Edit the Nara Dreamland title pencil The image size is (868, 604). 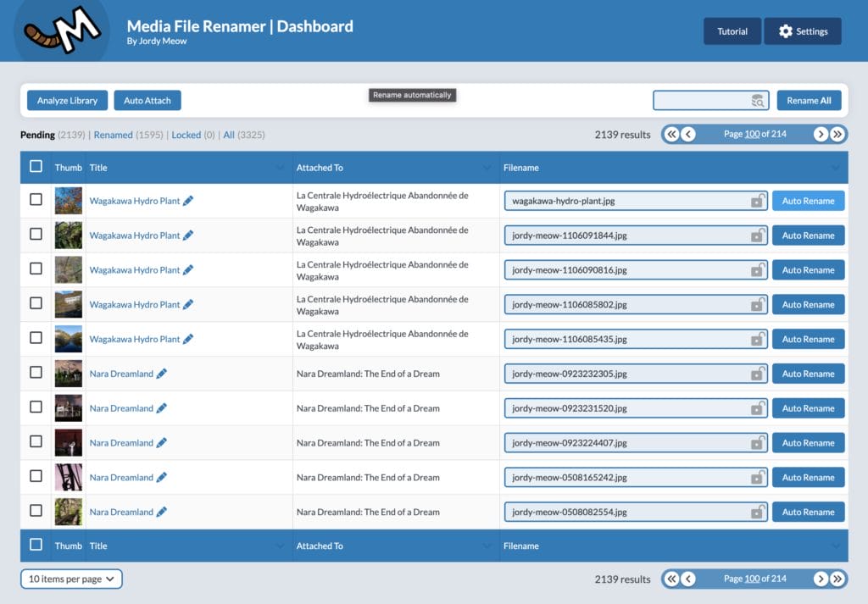(162, 373)
